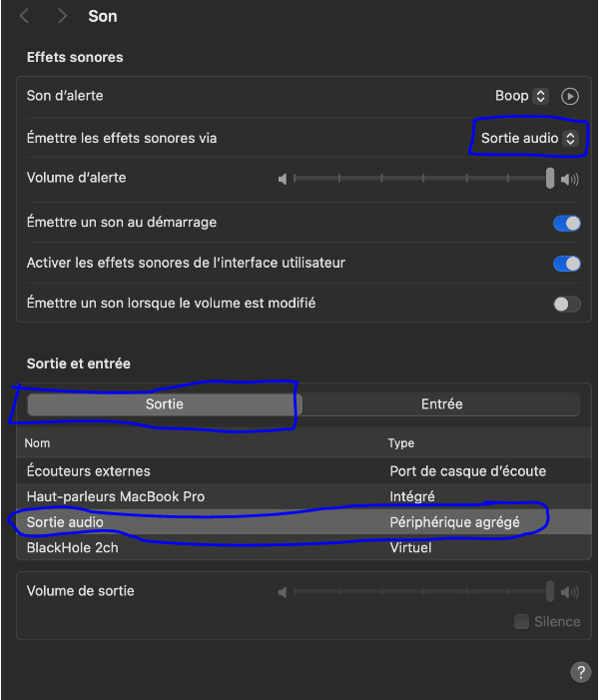Click the loud speaker icon beside Volume de sortie
The image size is (599, 700).
coord(570,592)
